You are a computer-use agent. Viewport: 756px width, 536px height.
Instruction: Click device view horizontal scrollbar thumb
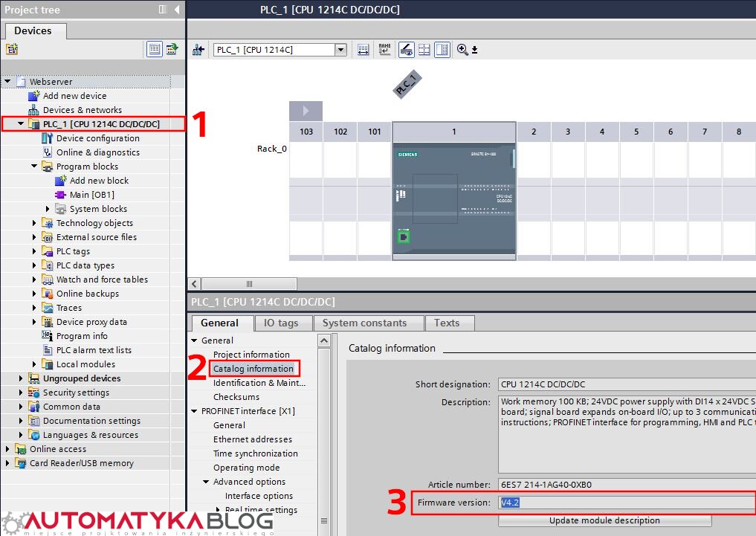(249, 284)
